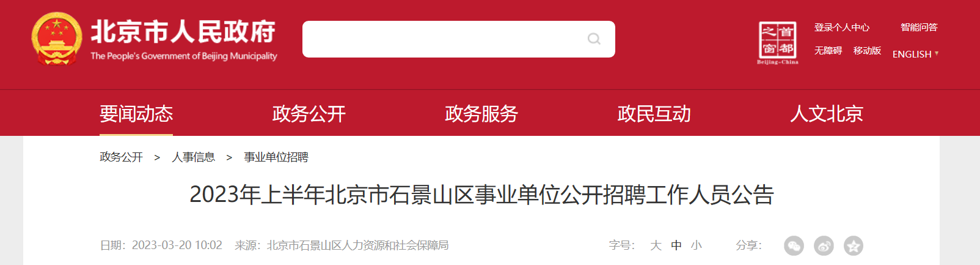
Task: Click the search magnifier icon
Action: click(593, 39)
